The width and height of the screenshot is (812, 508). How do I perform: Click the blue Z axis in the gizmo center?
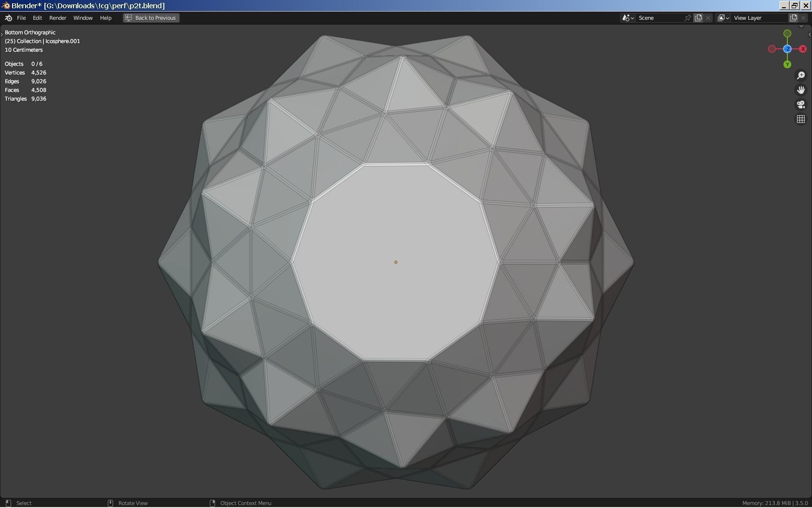[787, 49]
